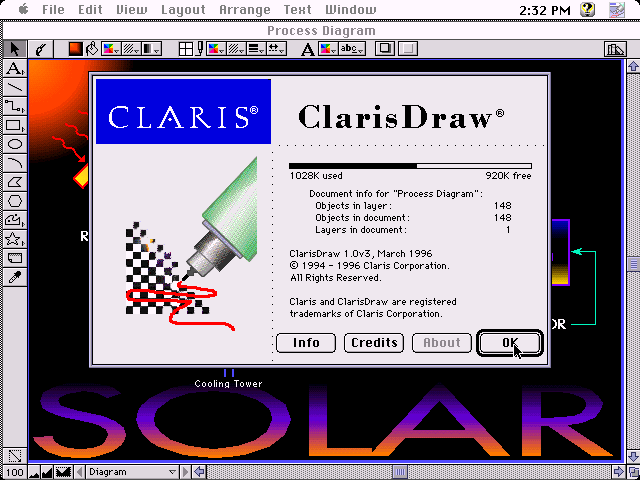Click the scroll left arrow
This screenshot has width=640, height=480.
pyautogui.click(x=199, y=472)
